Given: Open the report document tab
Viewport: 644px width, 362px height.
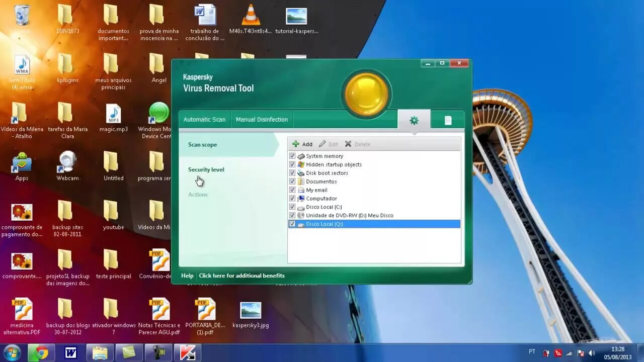Looking at the screenshot, I should tap(448, 120).
